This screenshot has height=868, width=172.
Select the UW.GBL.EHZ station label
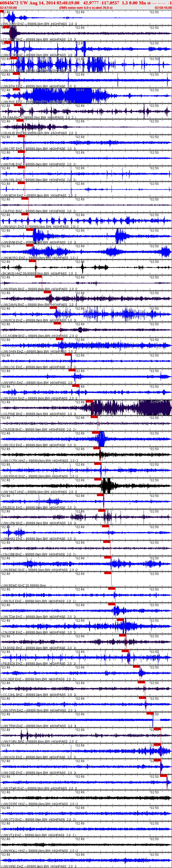click(x=38, y=180)
